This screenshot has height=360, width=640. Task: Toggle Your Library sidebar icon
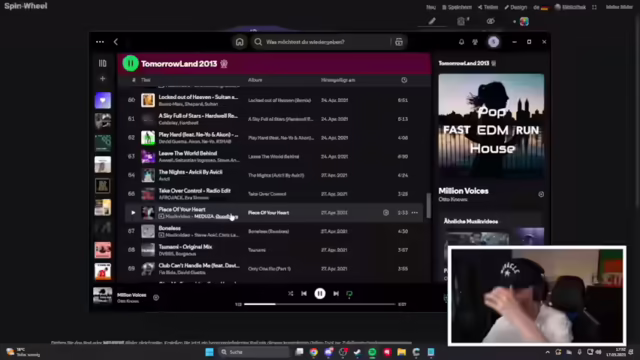(102, 63)
